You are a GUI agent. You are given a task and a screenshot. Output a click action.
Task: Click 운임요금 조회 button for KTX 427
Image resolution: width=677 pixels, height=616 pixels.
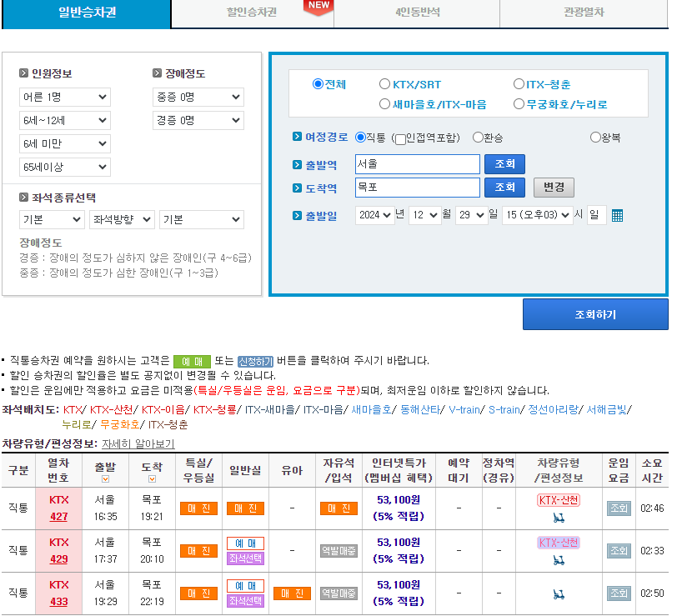(x=619, y=508)
